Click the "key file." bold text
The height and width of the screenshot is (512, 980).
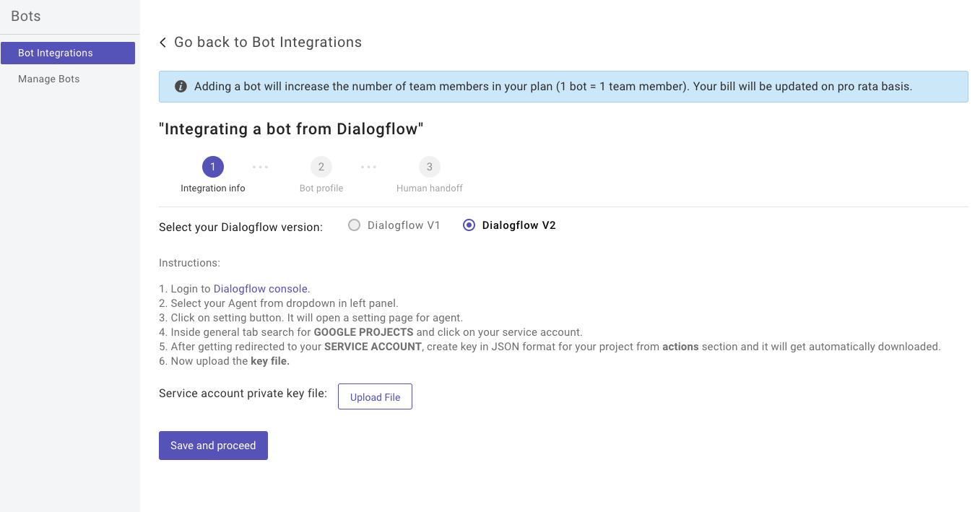pyautogui.click(x=270, y=361)
